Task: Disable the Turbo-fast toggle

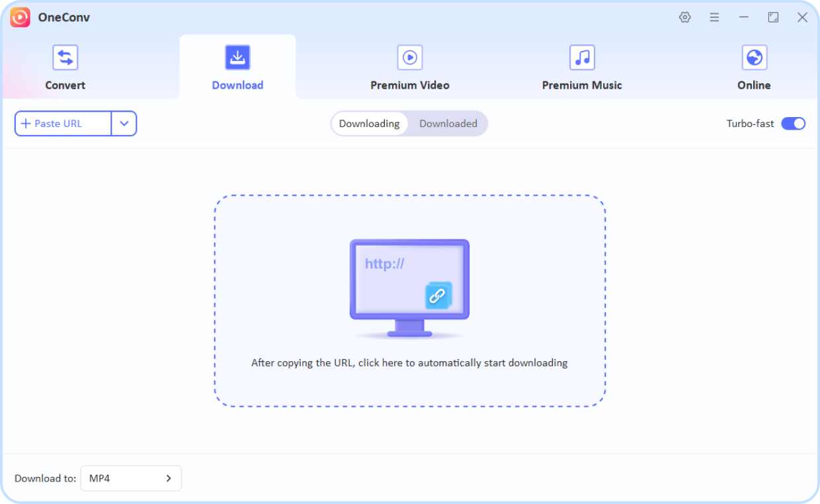Action: (x=793, y=123)
